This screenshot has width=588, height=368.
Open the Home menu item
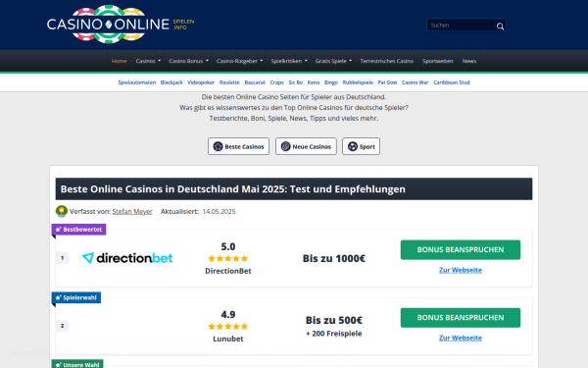[119, 61]
